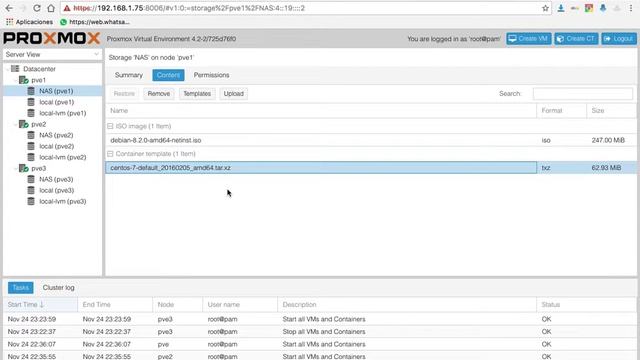Click the browser back arrow
This screenshot has width=640, height=360.
point(9,8)
